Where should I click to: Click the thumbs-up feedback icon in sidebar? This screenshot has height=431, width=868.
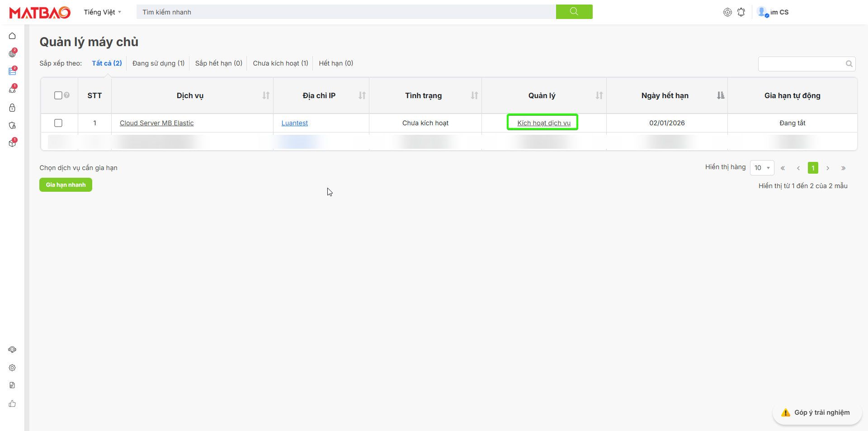12,403
